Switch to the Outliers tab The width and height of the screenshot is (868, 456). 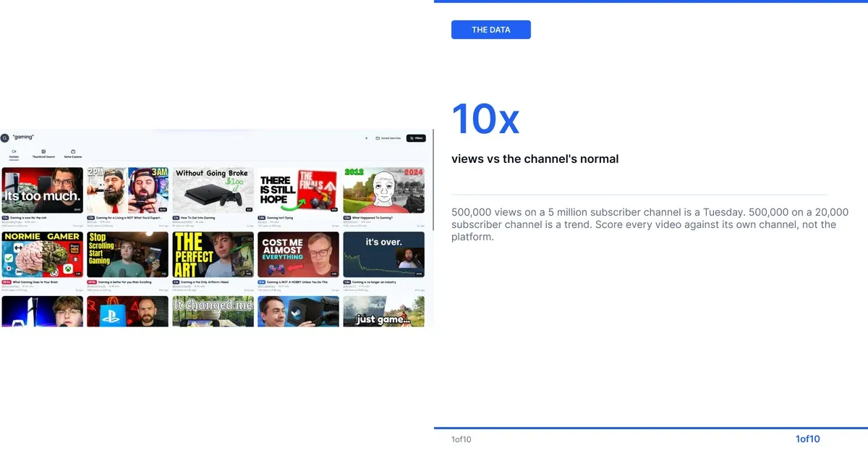click(14, 153)
